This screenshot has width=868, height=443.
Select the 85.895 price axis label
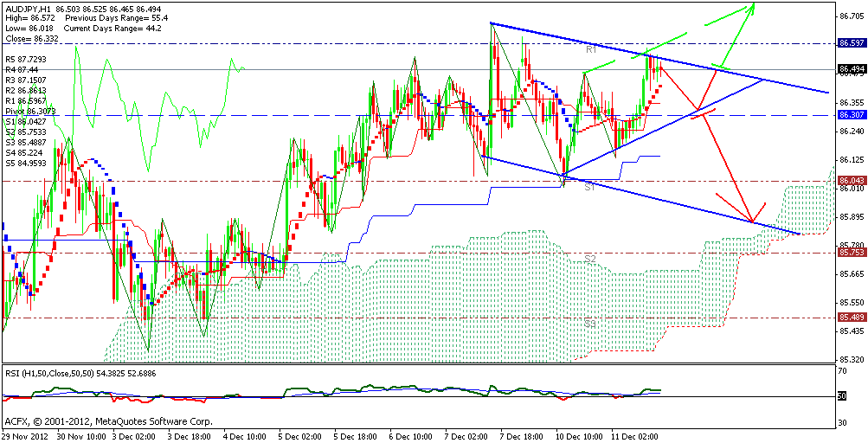click(852, 216)
